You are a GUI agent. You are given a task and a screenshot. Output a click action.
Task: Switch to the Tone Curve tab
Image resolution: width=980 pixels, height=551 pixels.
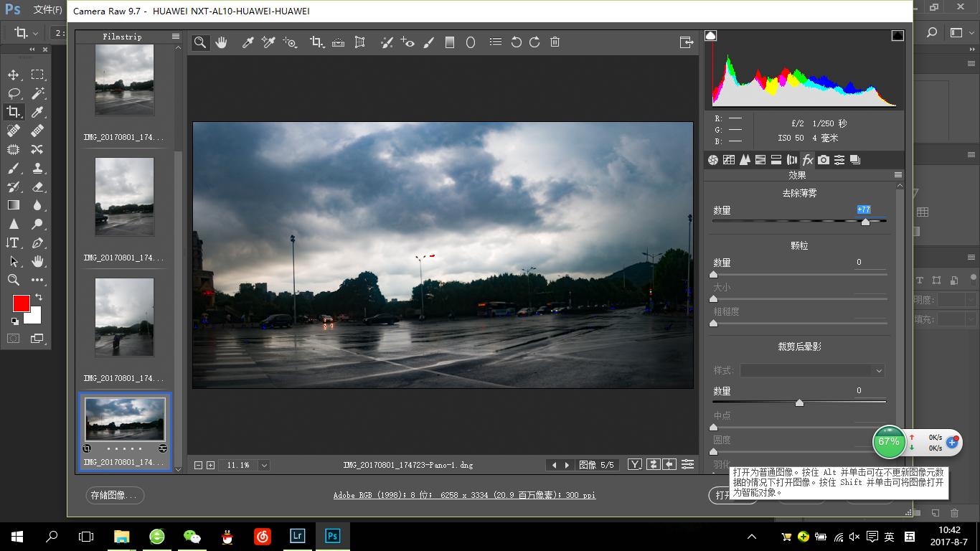(x=729, y=160)
